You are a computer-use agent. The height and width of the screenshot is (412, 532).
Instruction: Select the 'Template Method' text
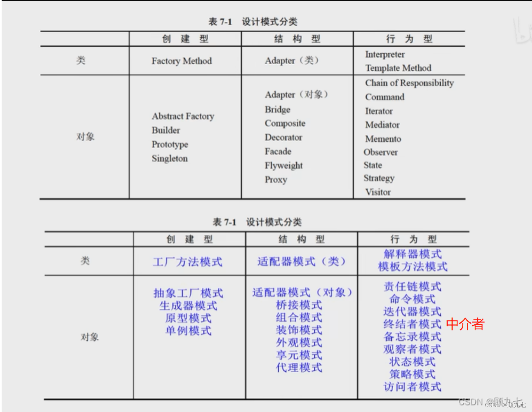tap(398, 68)
